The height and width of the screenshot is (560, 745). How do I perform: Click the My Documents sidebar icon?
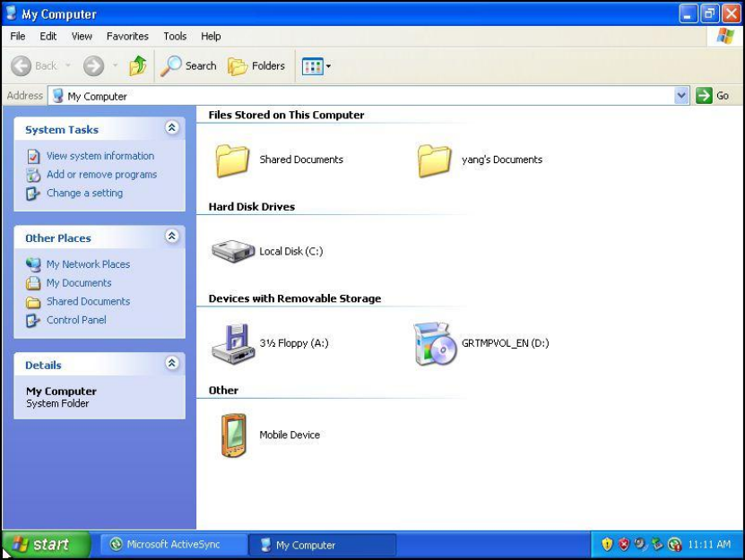[x=33, y=283]
